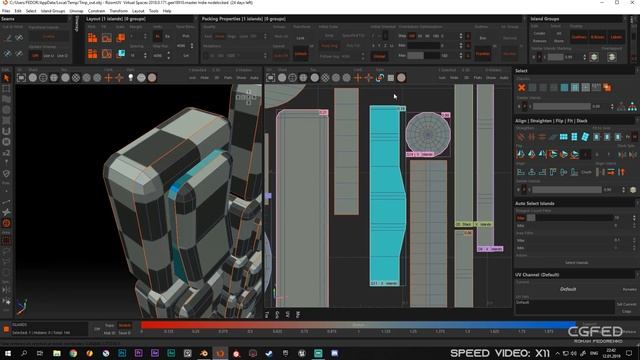Viewport: 640px width, 360px height.
Task: Collapse the UV Channel (Default) panel
Action: [576, 275]
